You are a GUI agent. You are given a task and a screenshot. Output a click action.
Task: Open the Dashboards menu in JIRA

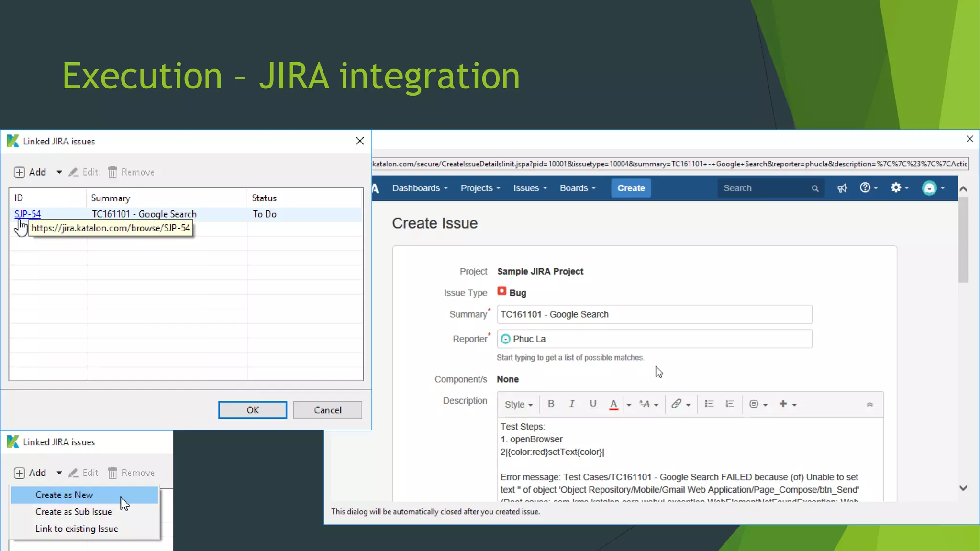click(420, 188)
